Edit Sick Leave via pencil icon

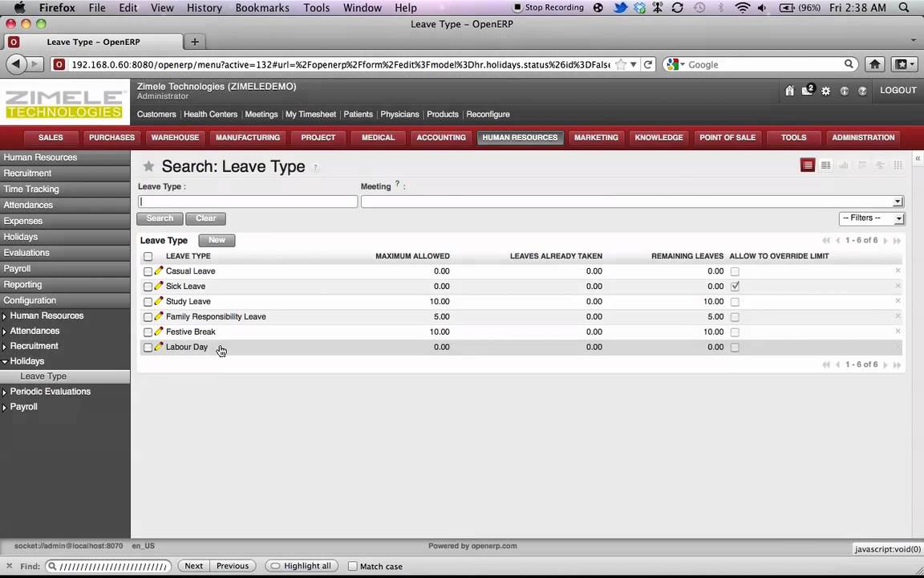[159, 286]
